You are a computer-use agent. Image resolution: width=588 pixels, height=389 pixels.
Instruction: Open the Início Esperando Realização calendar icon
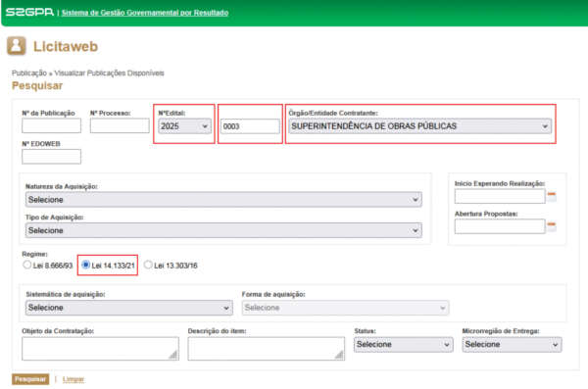[x=551, y=195]
